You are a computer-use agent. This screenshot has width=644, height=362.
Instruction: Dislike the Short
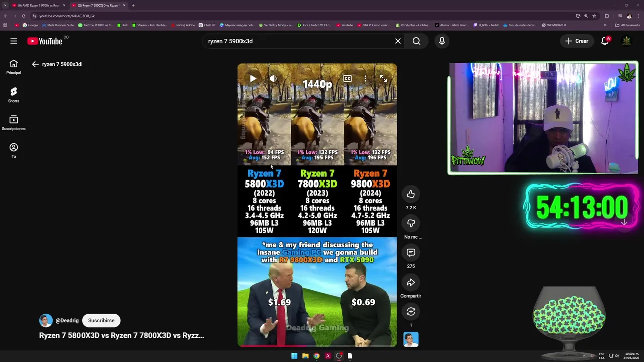click(411, 223)
